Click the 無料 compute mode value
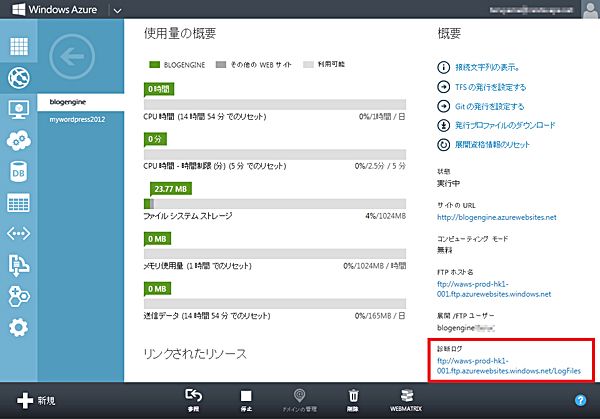The width and height of the screenshot is (600, 419). [445, 250]
